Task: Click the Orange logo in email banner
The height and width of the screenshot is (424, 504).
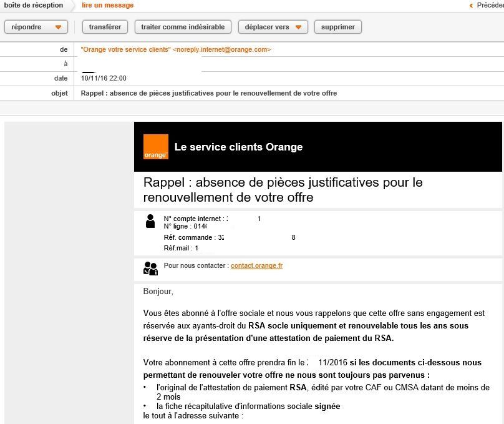Action: pyautogui.click(x=155, y=147)
